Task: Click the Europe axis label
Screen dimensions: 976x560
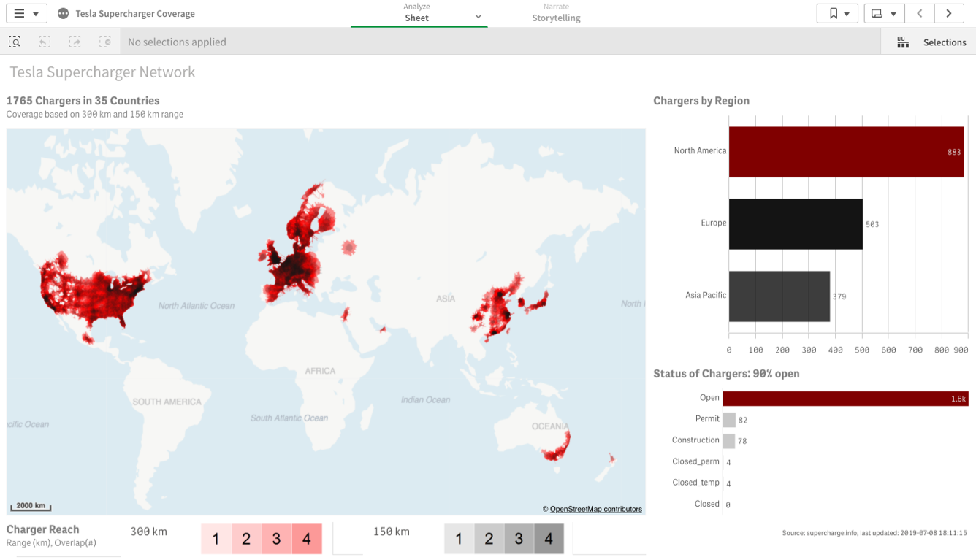Action: [713, 223]
